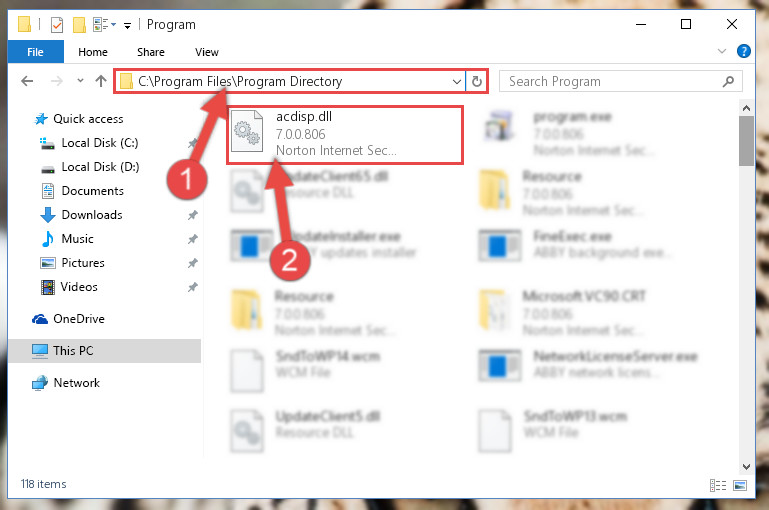Viewport: 769px width, 510px height.
Task: Refresh the current folder view
Action: click(x=477, y=81)
